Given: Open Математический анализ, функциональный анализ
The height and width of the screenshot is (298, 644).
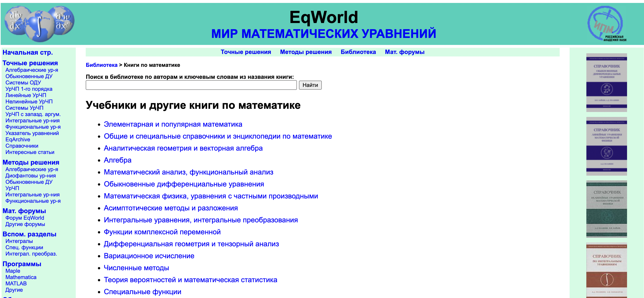Looking at the screenshot, I should pos(189,172).
